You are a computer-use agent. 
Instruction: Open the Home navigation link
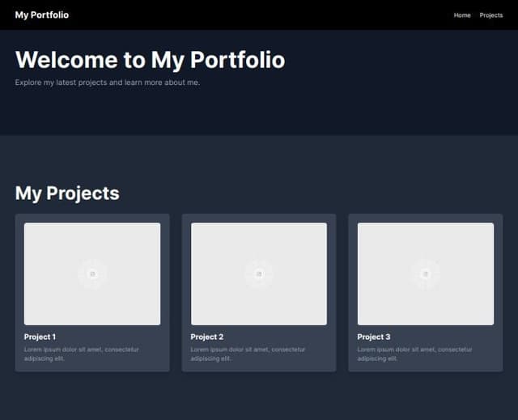(x=462, y=15)
